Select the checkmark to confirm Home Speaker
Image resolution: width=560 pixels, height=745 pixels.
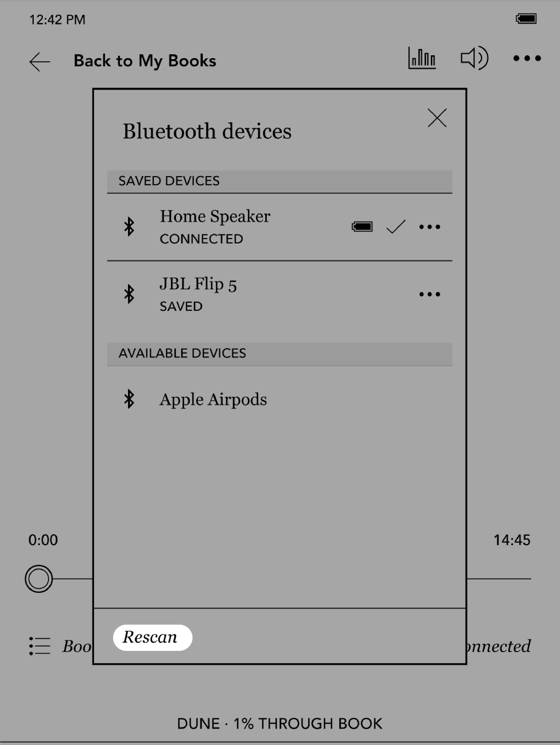pyautogui.click(x=394, y=226)
